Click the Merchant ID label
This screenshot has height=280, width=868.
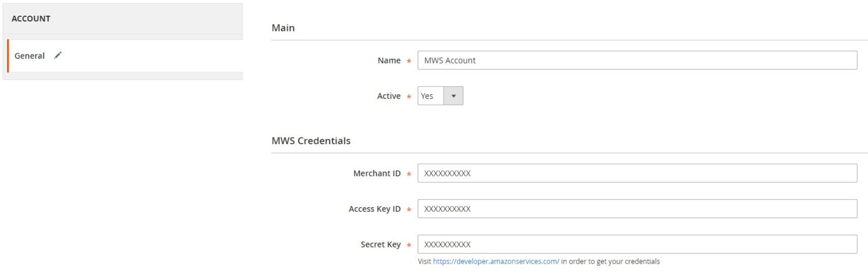click(x=377, y=174)
